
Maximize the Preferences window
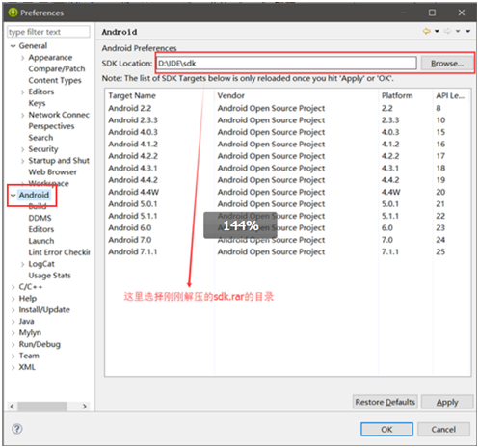tap(432, 13)
